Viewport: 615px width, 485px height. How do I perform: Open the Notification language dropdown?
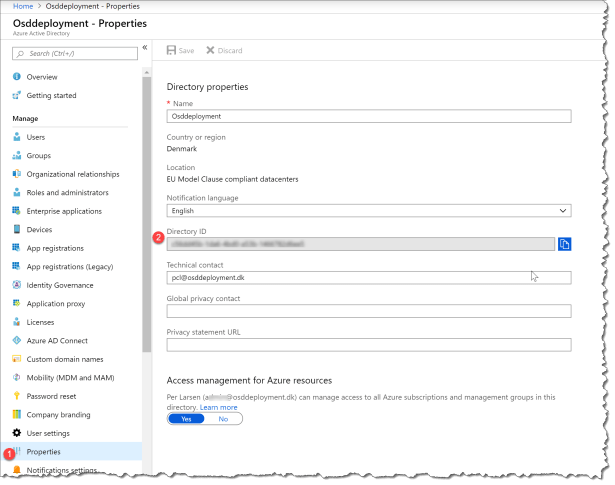coord(368,211)
